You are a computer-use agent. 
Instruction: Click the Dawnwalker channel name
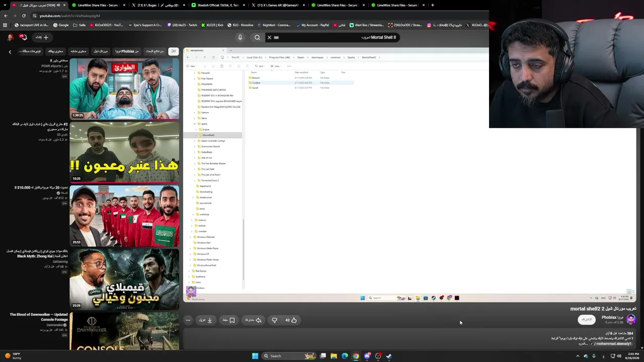tap(56, 325)
